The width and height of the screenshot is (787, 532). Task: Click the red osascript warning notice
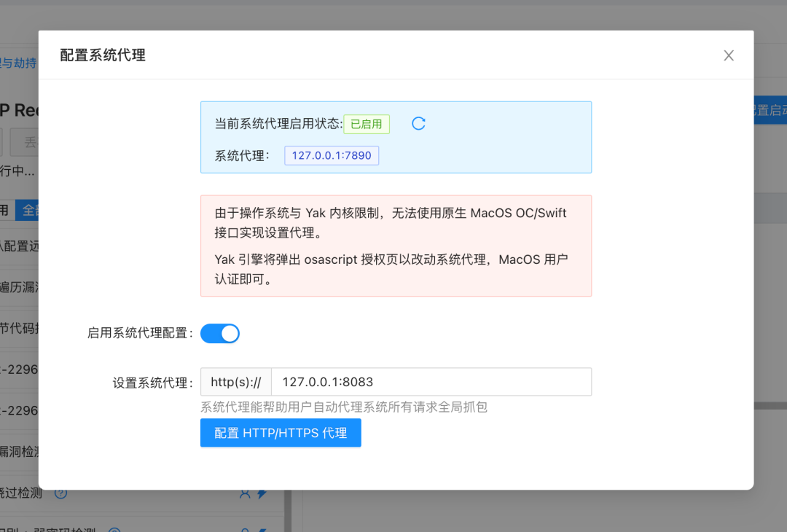pos(396,246)
